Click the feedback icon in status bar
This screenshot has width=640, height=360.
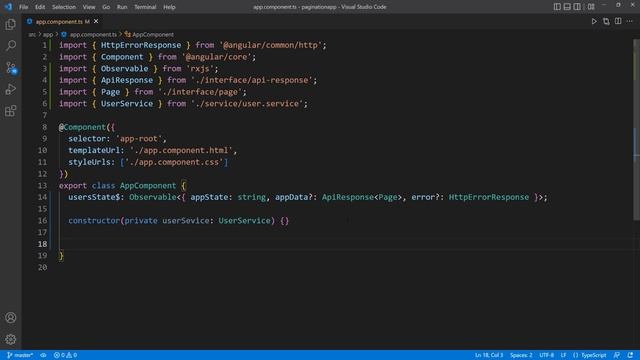click(617, 355)
